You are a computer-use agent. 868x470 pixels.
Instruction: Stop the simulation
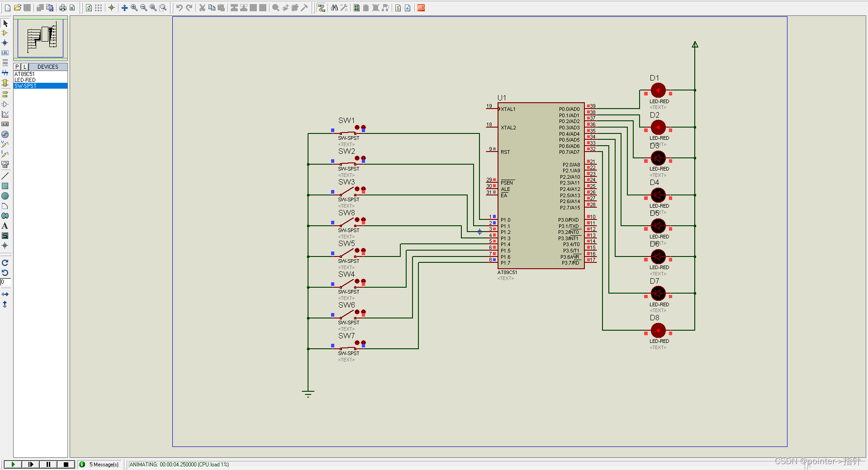coord(66,465)
